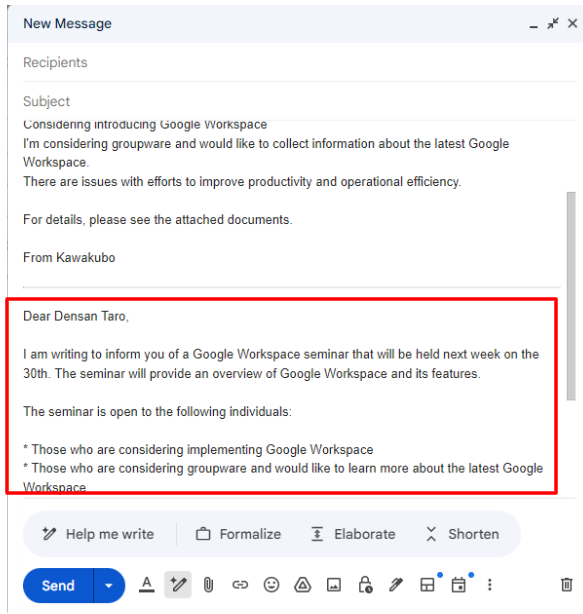The image size is (583, 614).
Task: Click 'I am writing to inform you' paragraph
Action: click(281, 364)
